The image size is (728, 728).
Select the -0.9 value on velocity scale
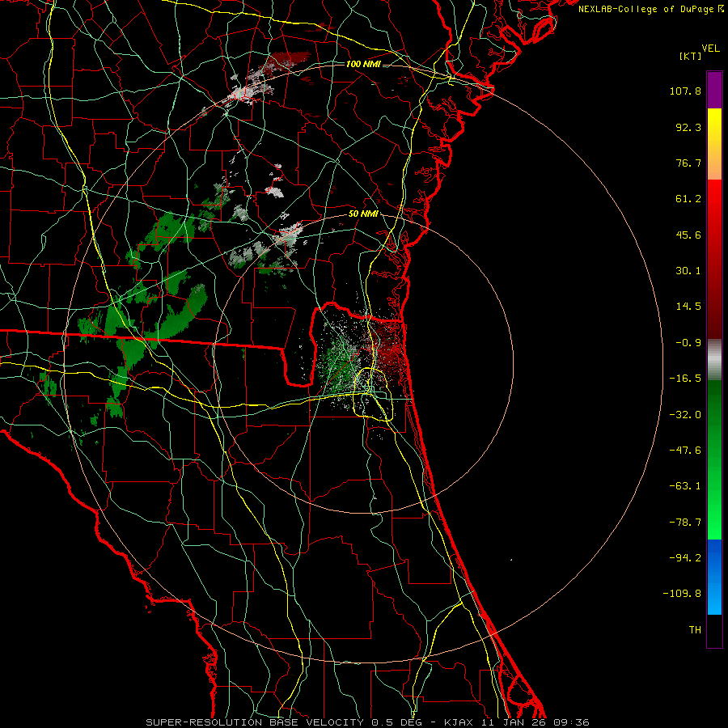(x=688, y=343)
